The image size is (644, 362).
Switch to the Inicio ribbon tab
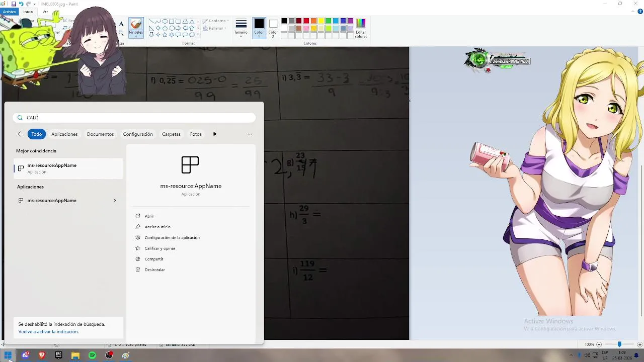28,12
